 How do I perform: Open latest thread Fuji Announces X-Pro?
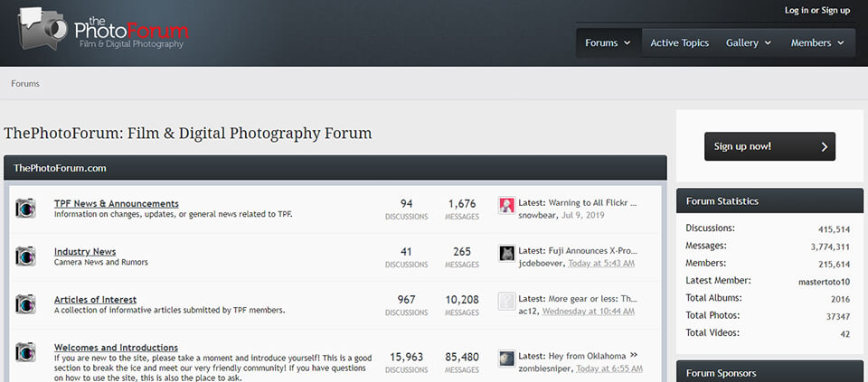click(x=593, y=251)
